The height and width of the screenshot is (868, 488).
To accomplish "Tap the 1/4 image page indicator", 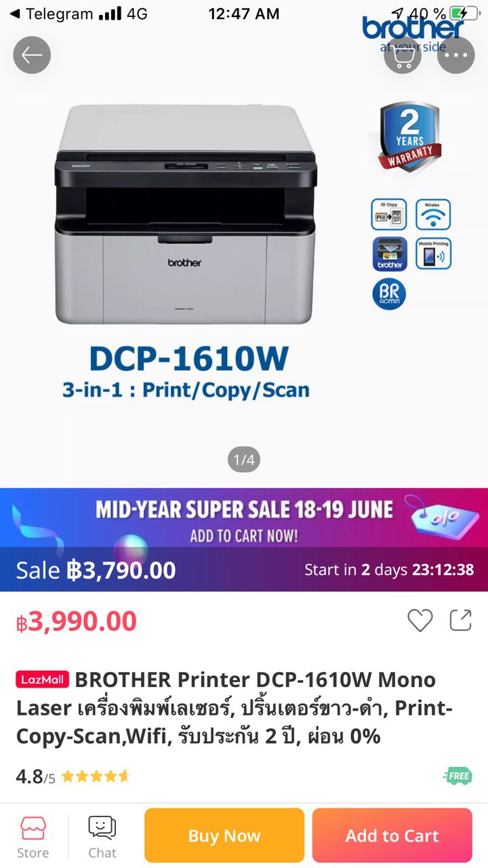I will click(244, 460).
